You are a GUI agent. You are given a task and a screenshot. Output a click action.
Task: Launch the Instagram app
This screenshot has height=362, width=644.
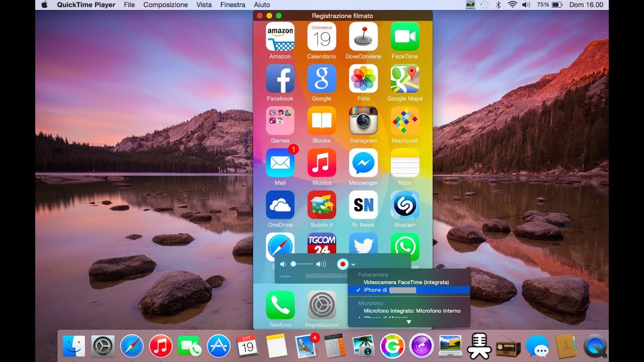[363, 121]
